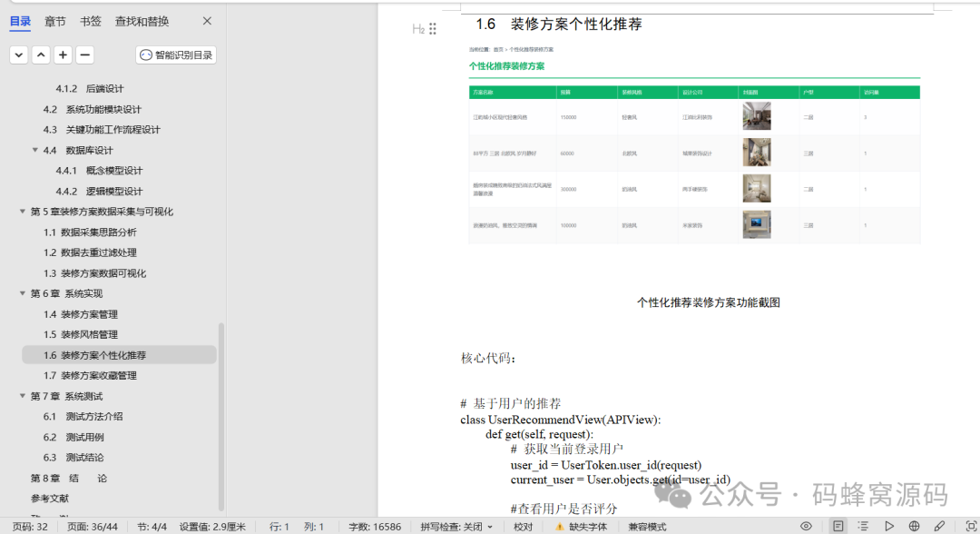Open the 拼写检查 dropdown in status bar
The height and width of the screenshot is (534, 980).
pos(490,527)
